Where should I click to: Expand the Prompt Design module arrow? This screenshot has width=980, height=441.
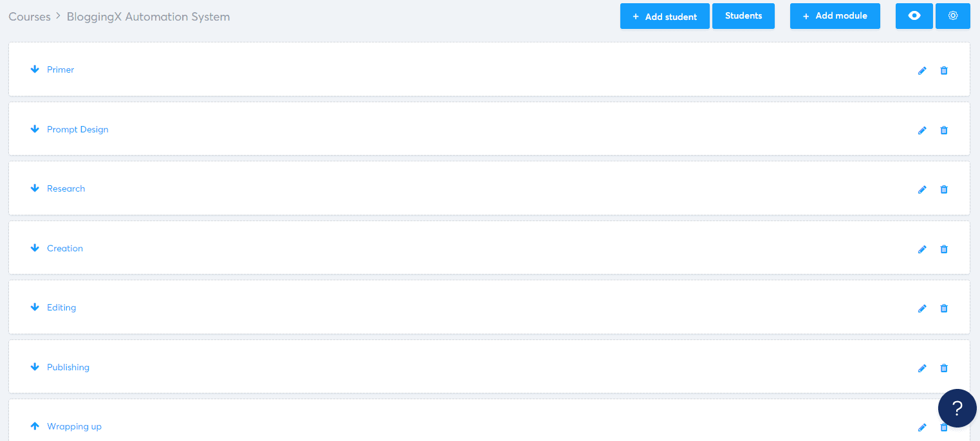[x=35, y=129]
